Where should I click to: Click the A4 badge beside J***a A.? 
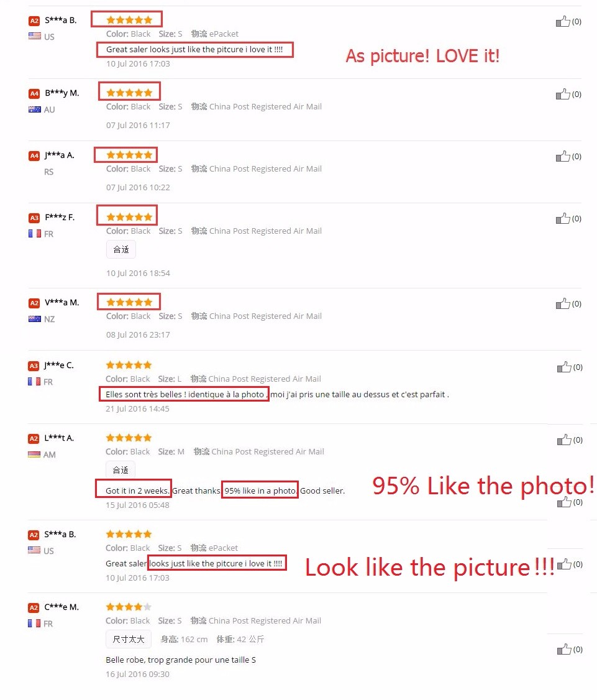(34, 156)
